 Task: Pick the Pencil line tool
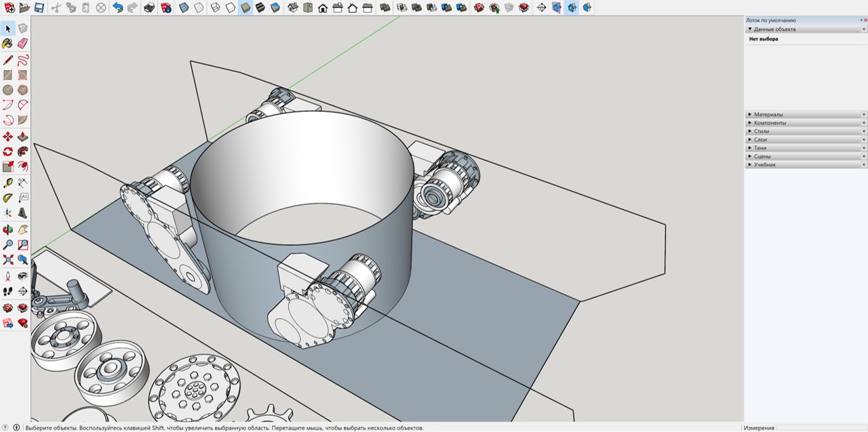[x=7, y=60]
